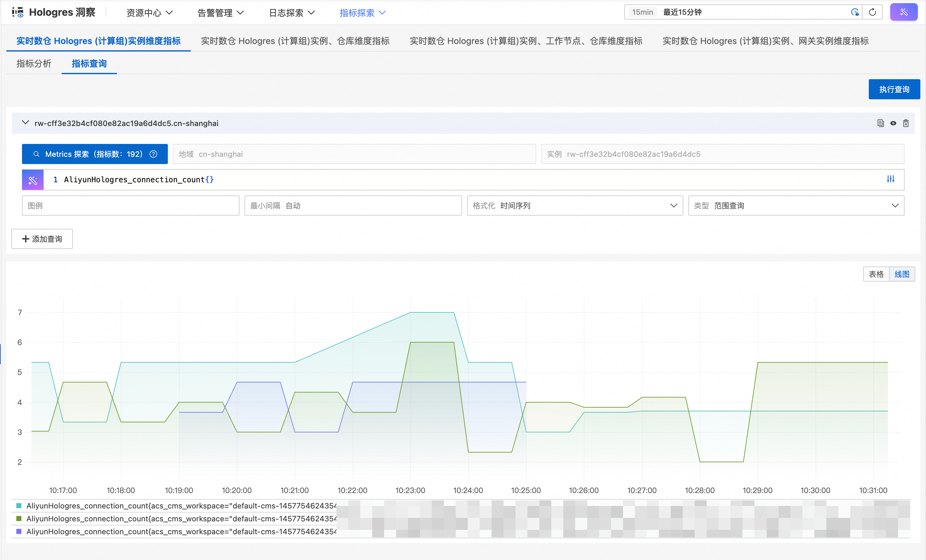Image resolution: width=926 pixels, height=560 pixels.
Task: Click the 执行查询 button
Action: tap(894, 90)
